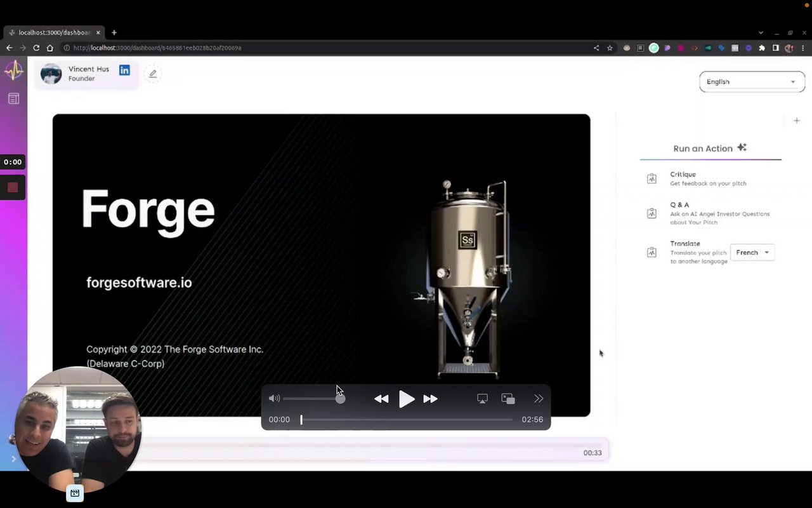This screenshot has height=508, width=812.
Task: Toggle the Chrome side panel icon
Action: [775, 48]
